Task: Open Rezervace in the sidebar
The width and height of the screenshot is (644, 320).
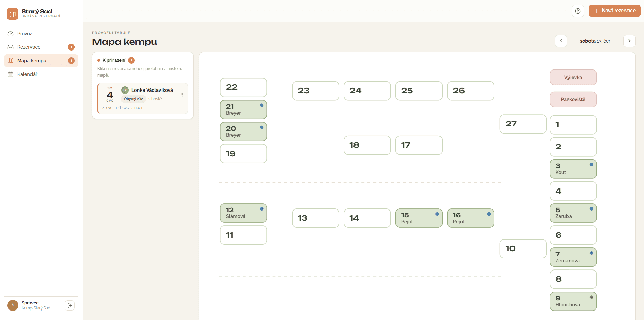Action: pyautogui.click(x=41, y=47)
